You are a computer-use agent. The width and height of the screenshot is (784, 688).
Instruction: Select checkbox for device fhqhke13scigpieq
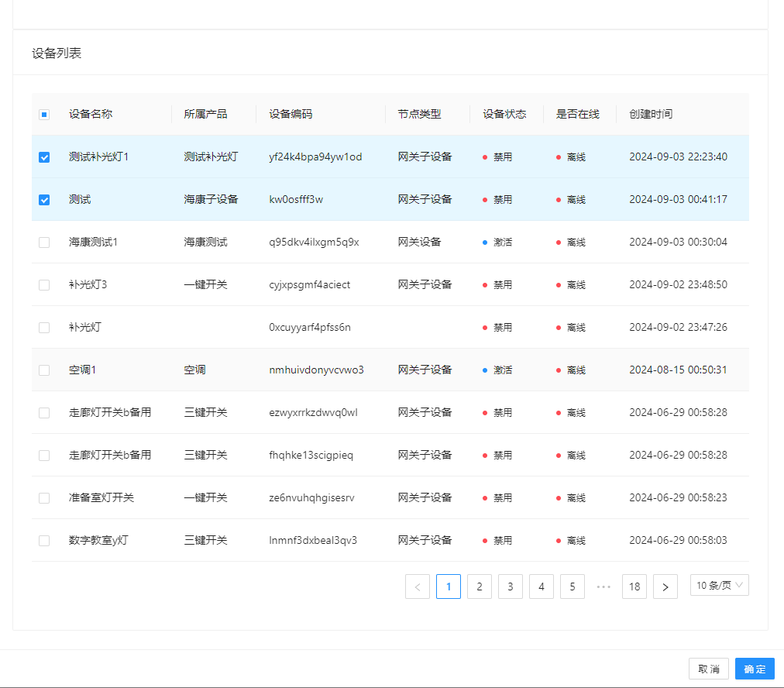click(x=44, y=456)
